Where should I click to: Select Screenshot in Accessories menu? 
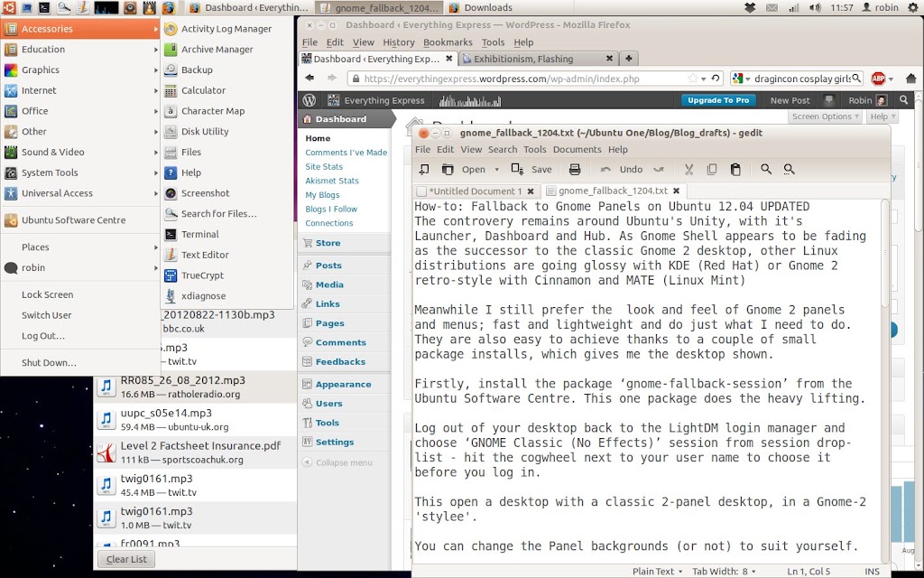[x=228, y=193]
